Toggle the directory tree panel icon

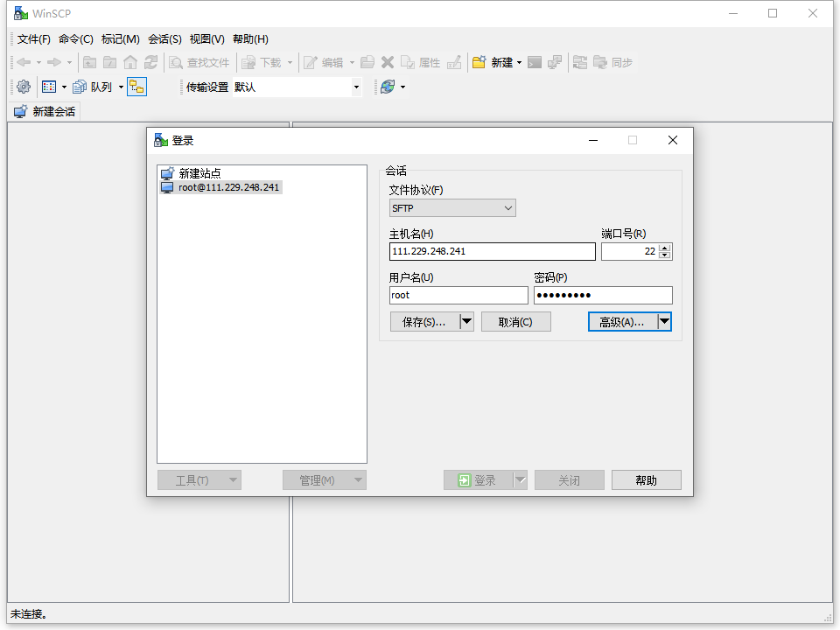(137, 87)
